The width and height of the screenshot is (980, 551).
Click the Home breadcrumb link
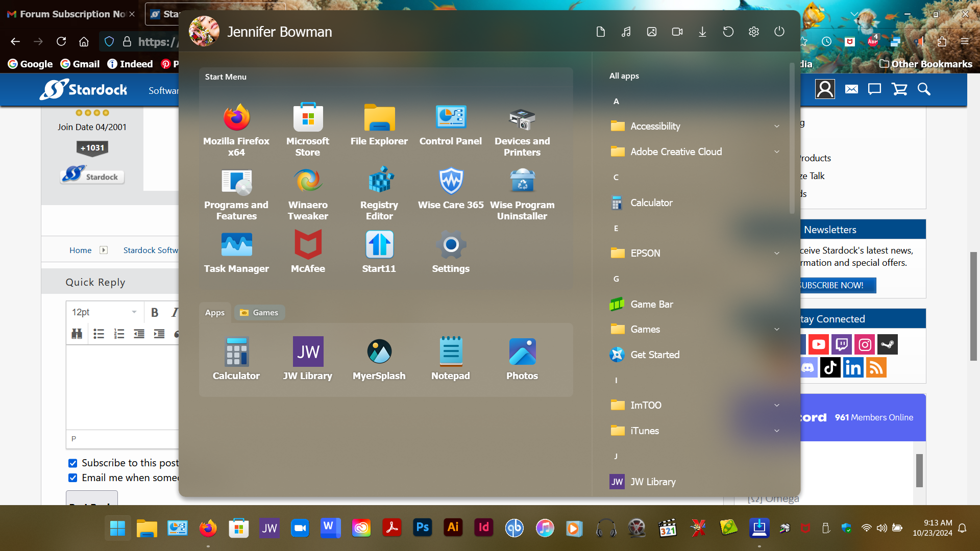pos(81,250)
